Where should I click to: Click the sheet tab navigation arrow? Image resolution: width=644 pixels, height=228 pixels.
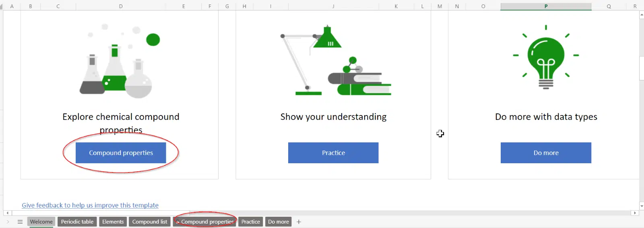[8, 222]
